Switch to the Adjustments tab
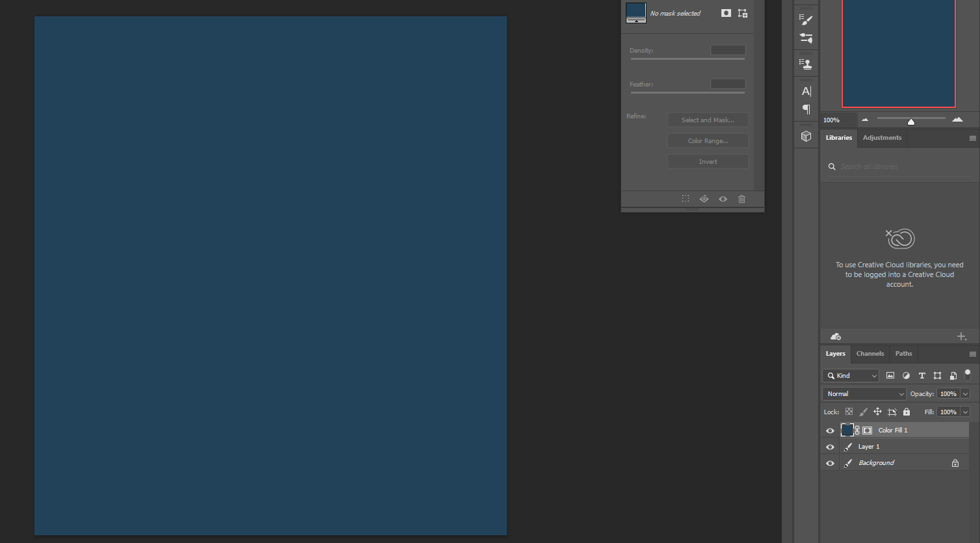Image resolution: width=980 pixels, height=543 pixels. click(x=882, y=138)
